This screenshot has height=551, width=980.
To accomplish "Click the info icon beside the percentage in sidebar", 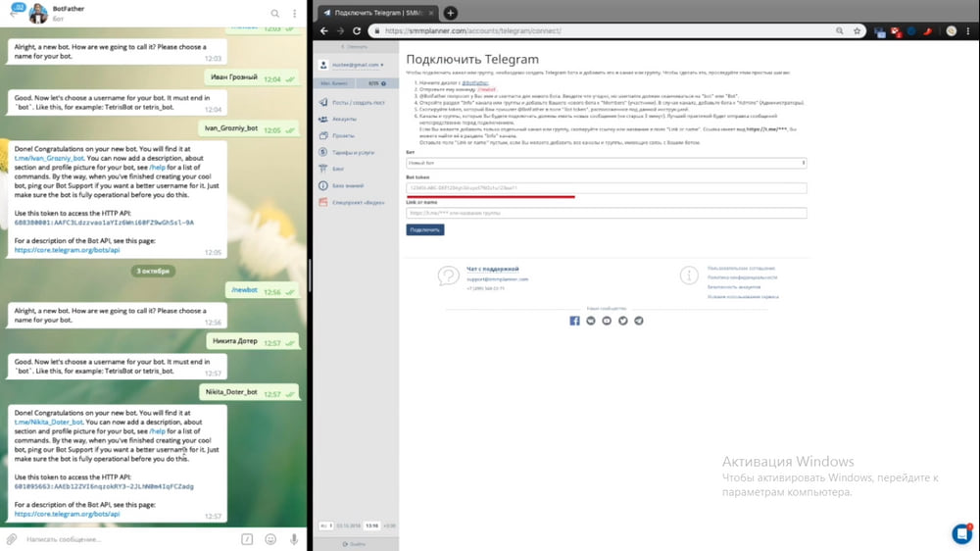I will pyautogui.click(x=384, y=83).
